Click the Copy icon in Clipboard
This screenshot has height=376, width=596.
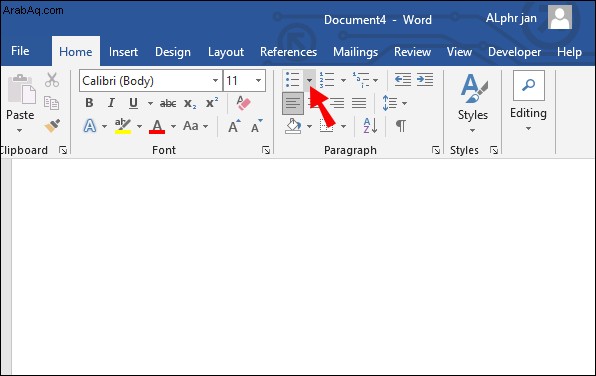51,103
